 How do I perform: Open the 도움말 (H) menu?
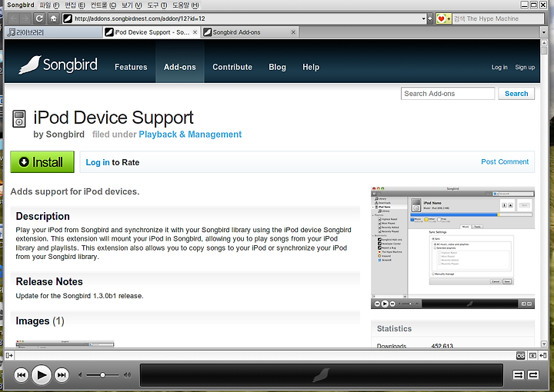[x=186, y=5]
